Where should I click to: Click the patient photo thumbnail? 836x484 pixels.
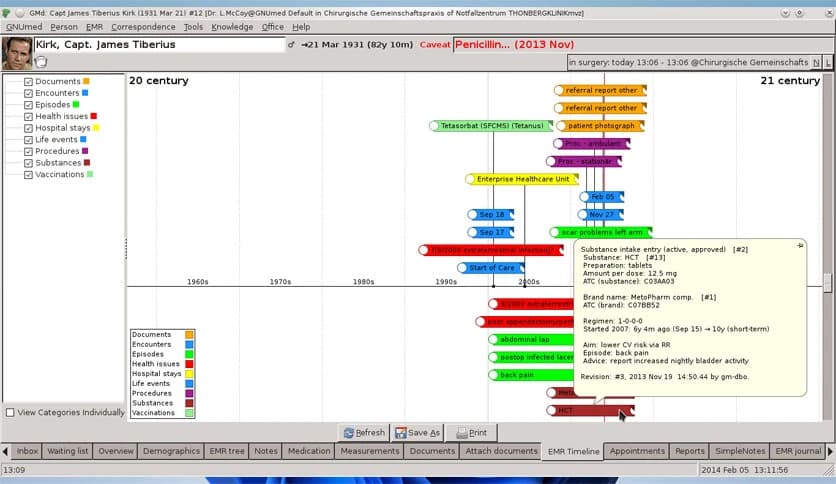point(17,53)
